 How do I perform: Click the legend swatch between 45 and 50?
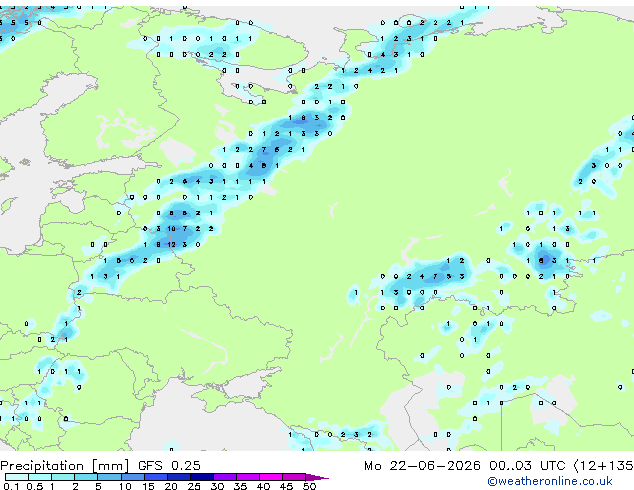tap(294, 477)
